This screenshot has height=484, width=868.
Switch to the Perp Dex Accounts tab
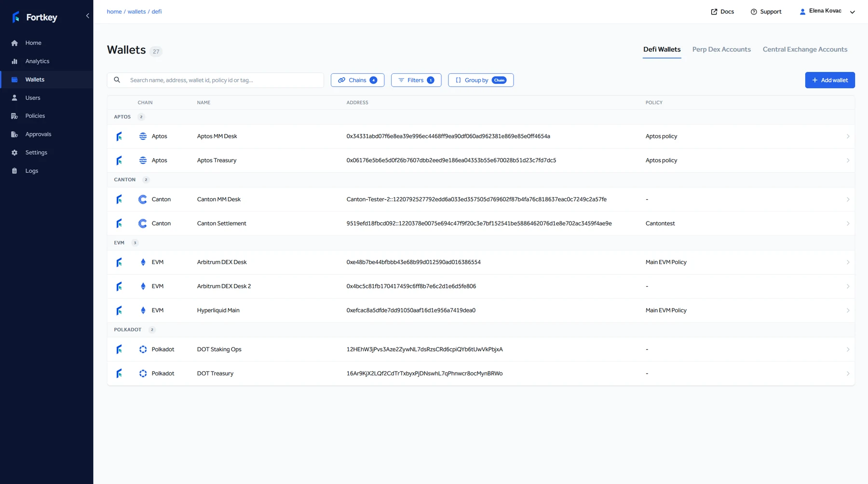coord(721,49)
